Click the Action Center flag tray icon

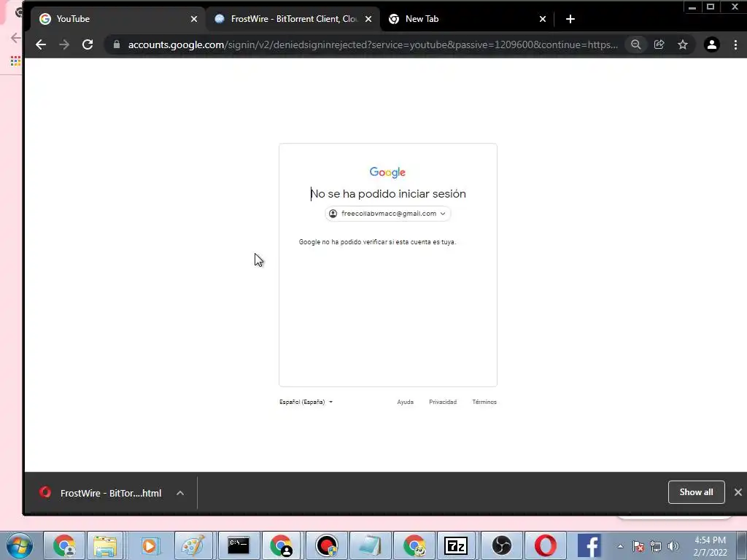[x=638, y=546]
